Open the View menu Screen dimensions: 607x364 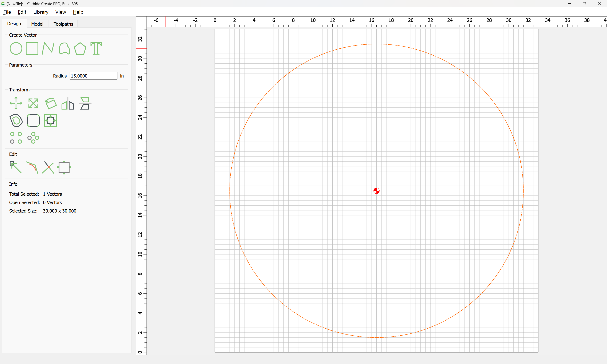coord(61,12)
